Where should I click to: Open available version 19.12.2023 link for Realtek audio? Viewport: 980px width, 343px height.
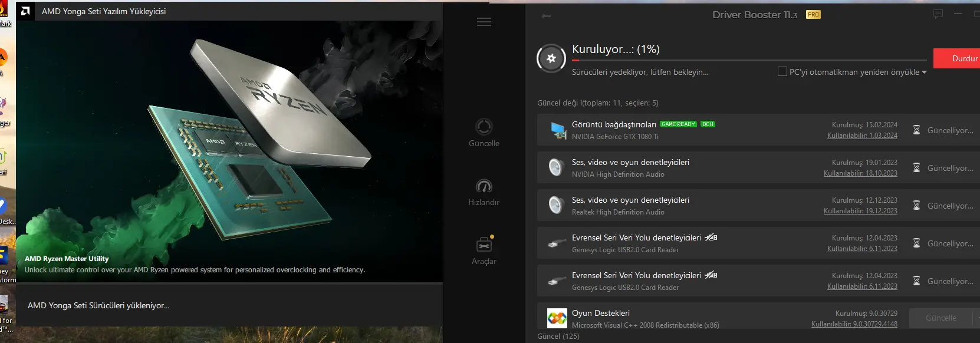pos(860,211)
